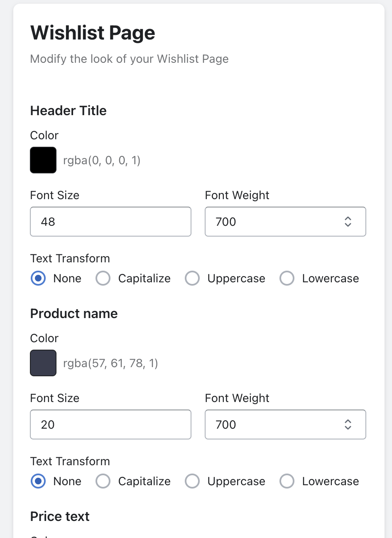Click the rgba(0, 0, 0, 1) color value

coord(102,160)
